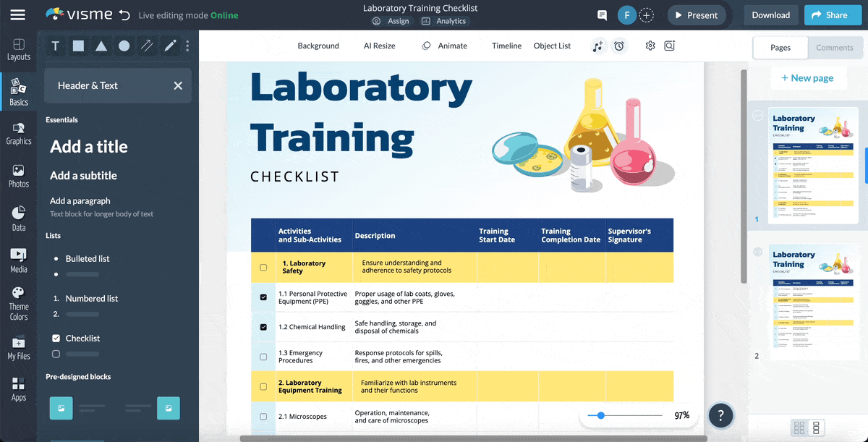Select the page 2 thumbnail
Screen dimensions: 868x442
pos(814,302)
